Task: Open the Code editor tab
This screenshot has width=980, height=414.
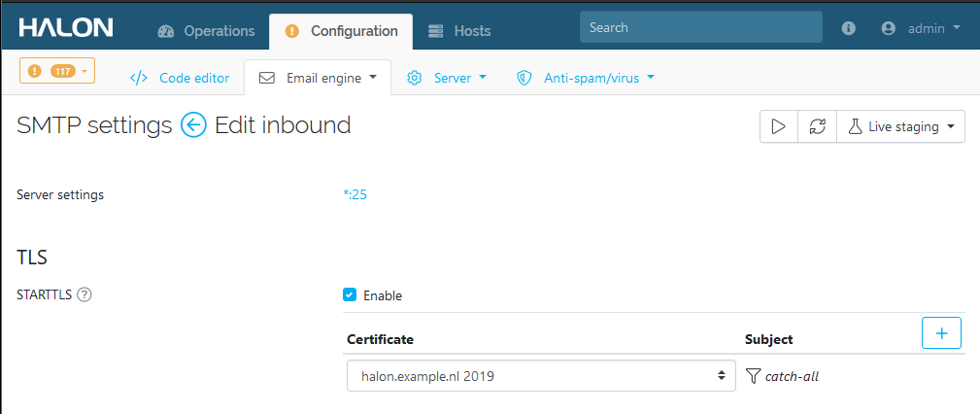Action: (x=181, y=78)
